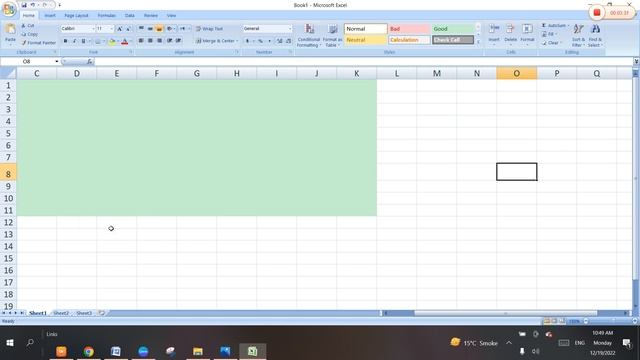Toggle Bold formatting

pyautogui.click(x=65, y=41)
